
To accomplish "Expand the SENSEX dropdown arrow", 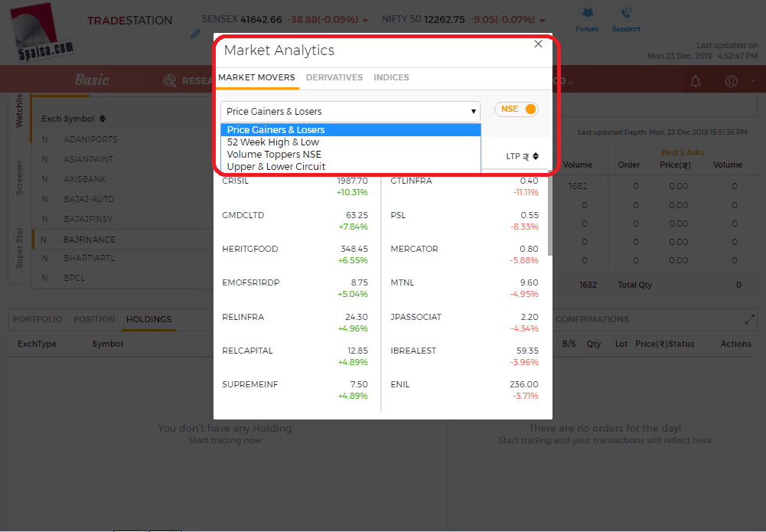I will click(x=366, y=21).
